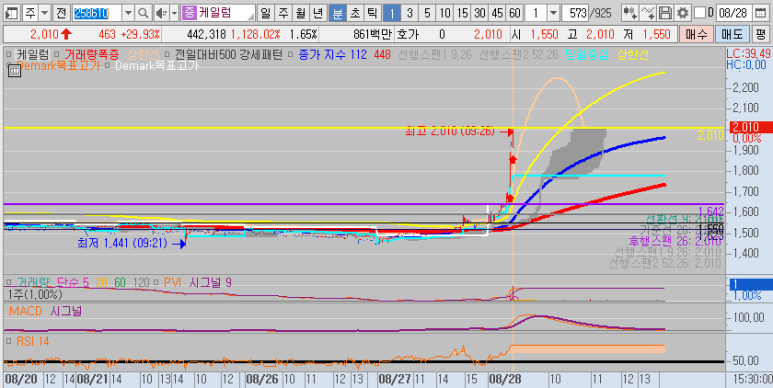
Task: Open chart settings gear icon
Action: (682, 13)
